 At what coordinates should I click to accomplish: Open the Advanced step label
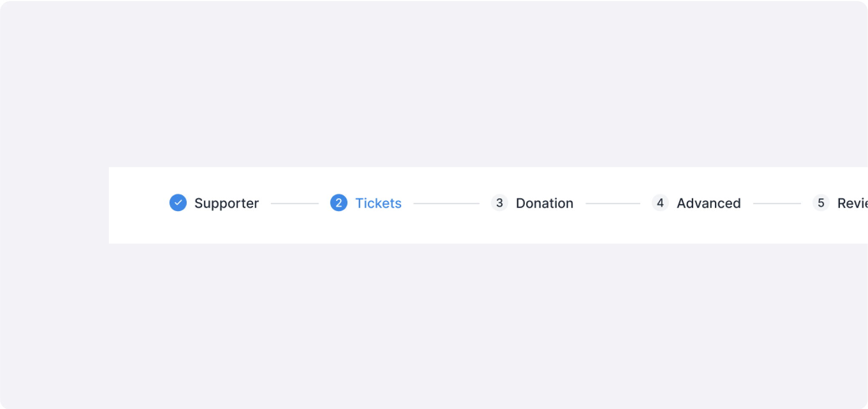coord(709,203)
